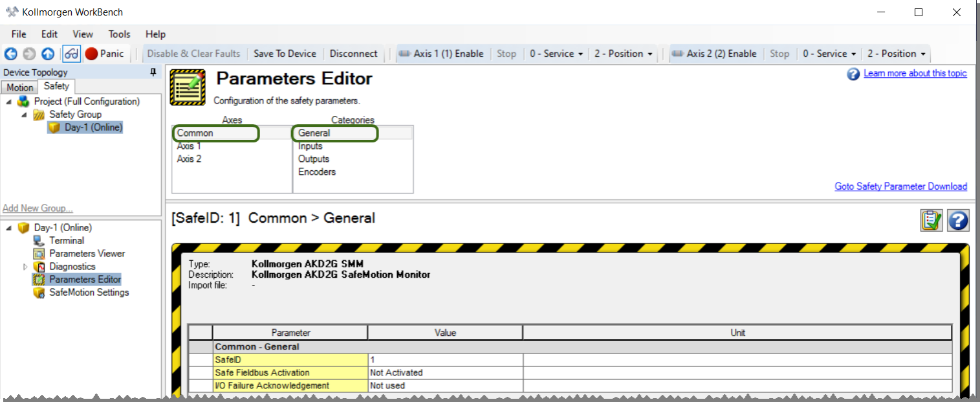Click the Value column header
The height and width of the screenshot is (402, 980).
click(x=445, y=333)
